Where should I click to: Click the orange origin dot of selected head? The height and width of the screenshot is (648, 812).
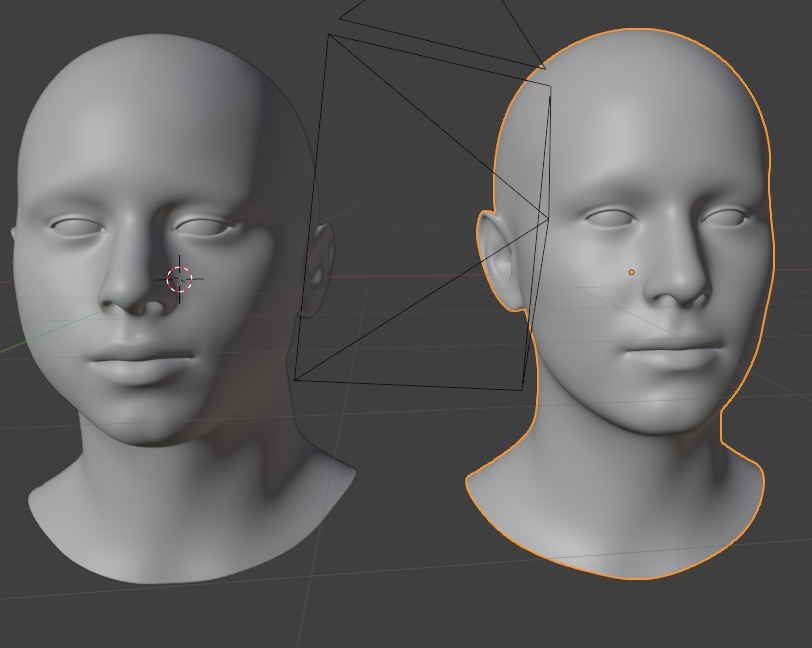[631, 272]
